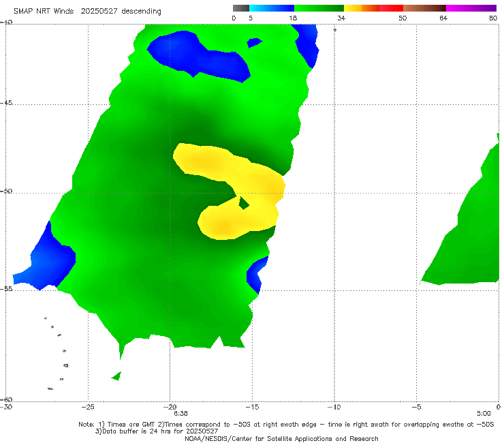Click the longitude label '-5'

point(416,407)
